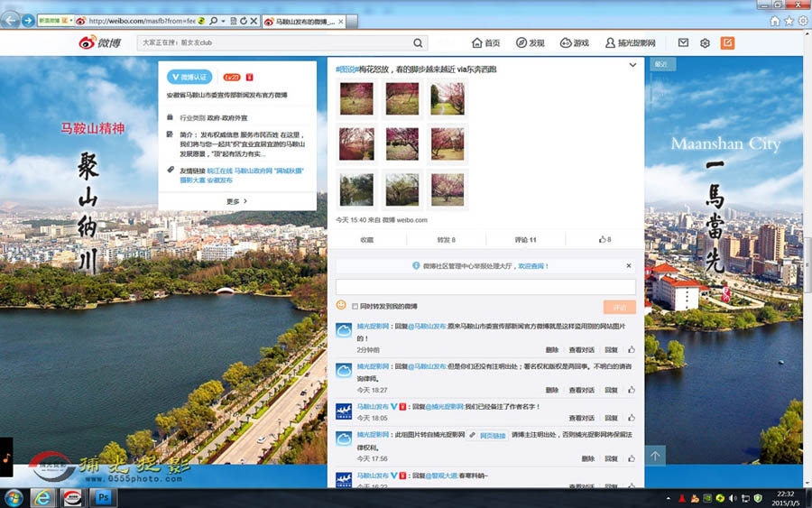The image size is (812, 508).
Task: Open the address bar dropdown arrow
Action: click(223, 22)
